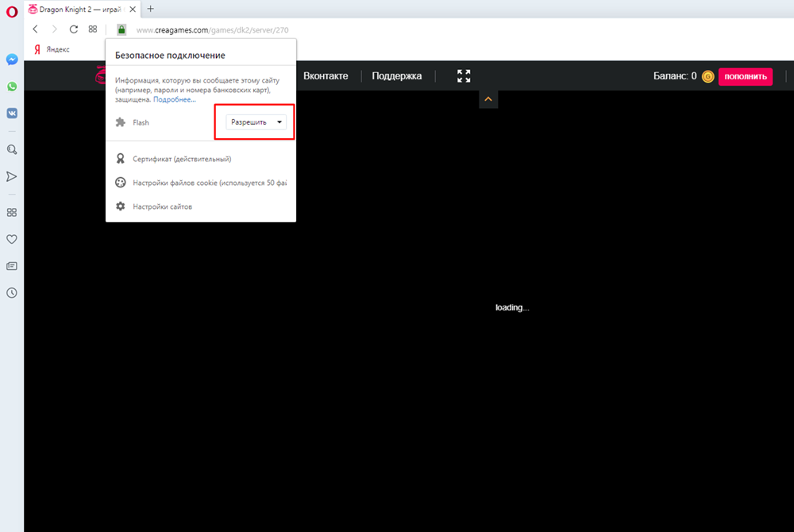Open the history clock icon
This screenshot has width=794, height=532.
[12, 292]
